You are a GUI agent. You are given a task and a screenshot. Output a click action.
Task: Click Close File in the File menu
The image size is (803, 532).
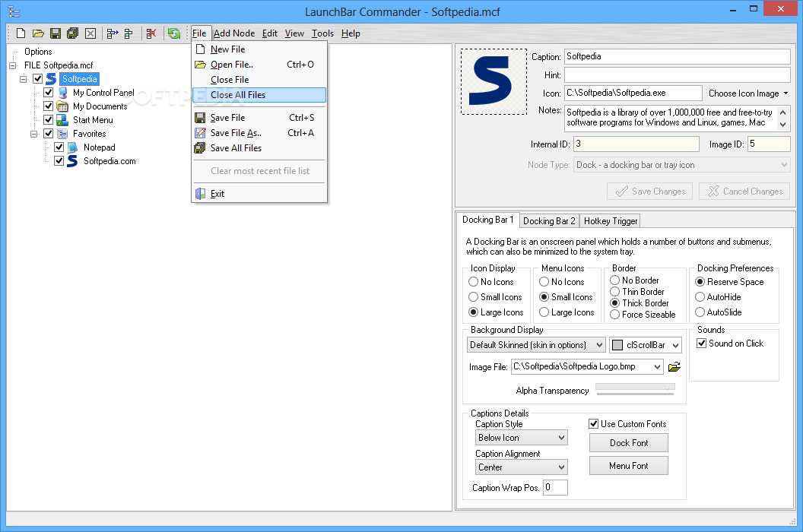[x=259, y=80]
